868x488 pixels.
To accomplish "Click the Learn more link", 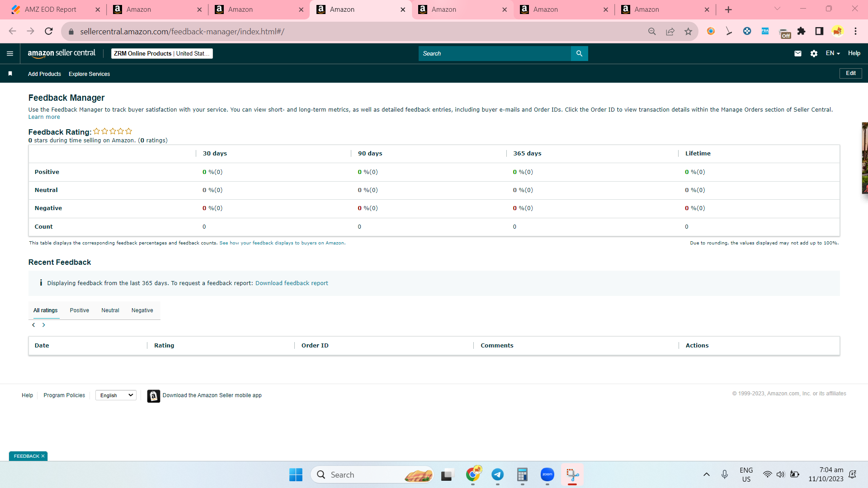I will pyautogui.click(x=44, y=117).
